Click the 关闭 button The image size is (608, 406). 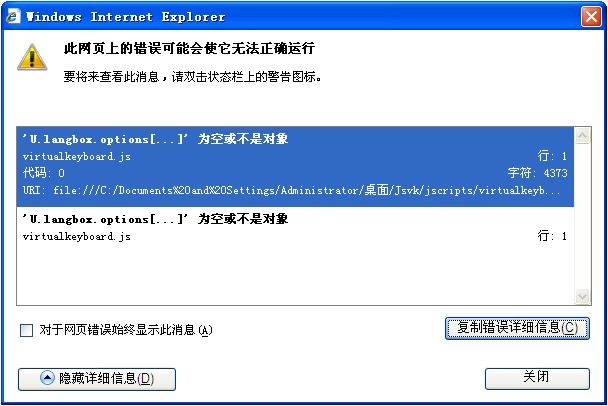(537, 378)
